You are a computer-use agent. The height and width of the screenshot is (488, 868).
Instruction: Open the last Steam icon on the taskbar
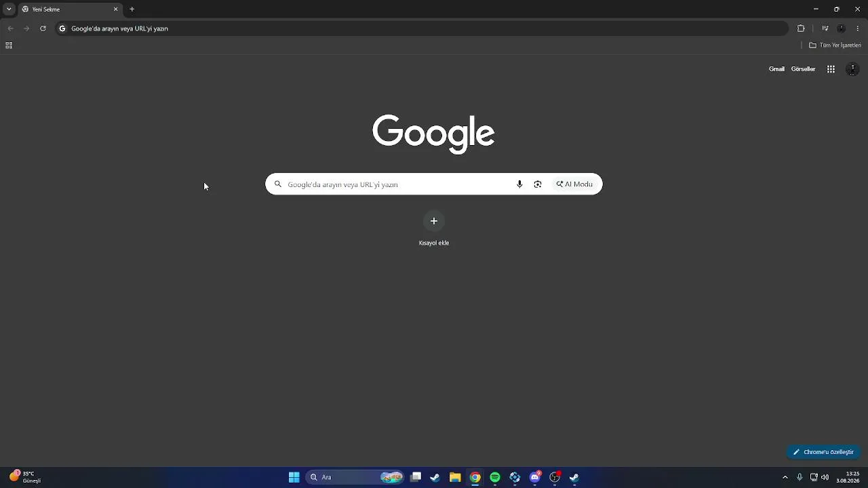click(x=574, y=477)
